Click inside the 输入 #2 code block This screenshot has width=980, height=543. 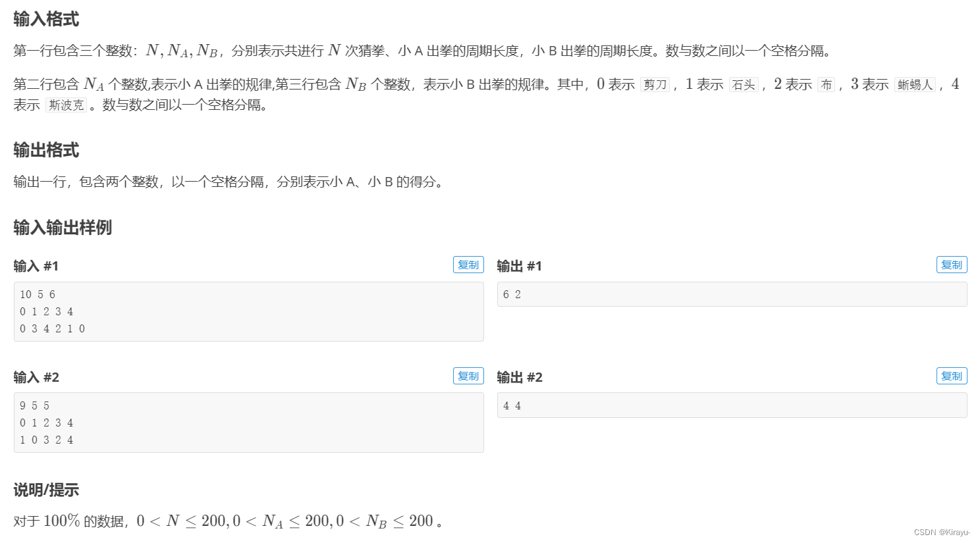[x=249, y=423]
